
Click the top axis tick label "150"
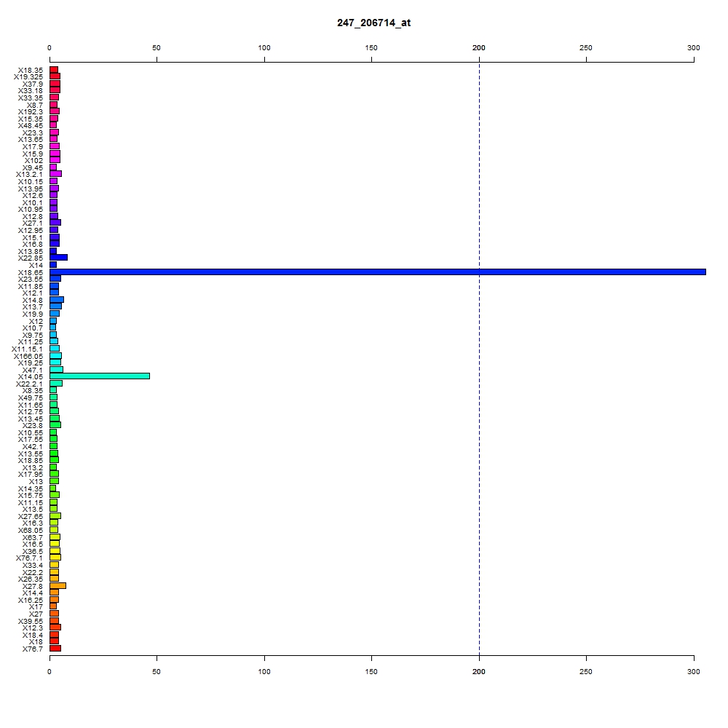coord(371,48)
